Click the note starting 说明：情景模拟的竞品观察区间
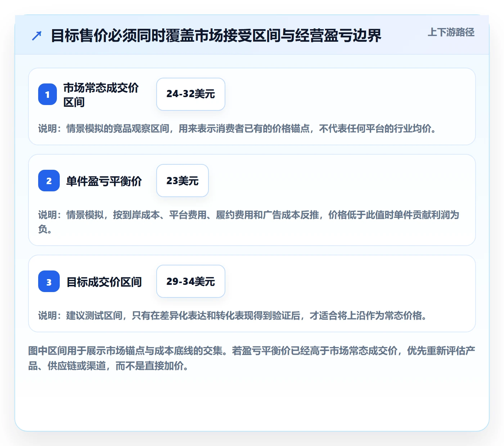 (x=238, y=128)
